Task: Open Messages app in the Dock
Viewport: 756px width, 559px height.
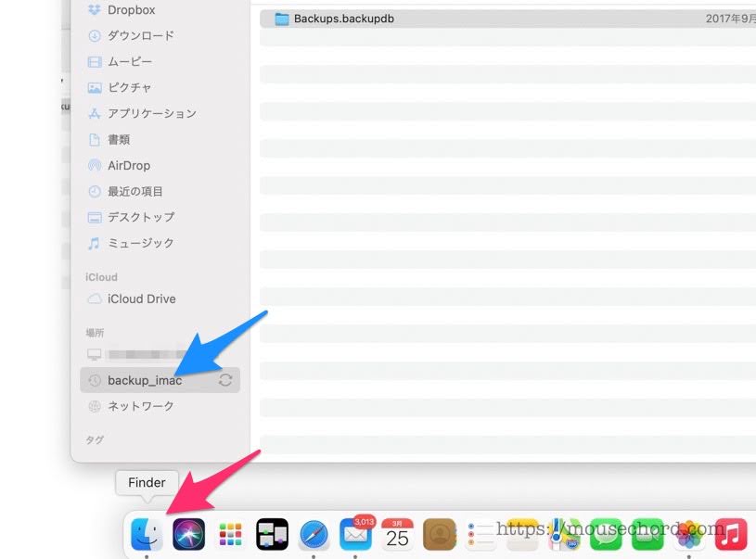Action: pos(606,534)
